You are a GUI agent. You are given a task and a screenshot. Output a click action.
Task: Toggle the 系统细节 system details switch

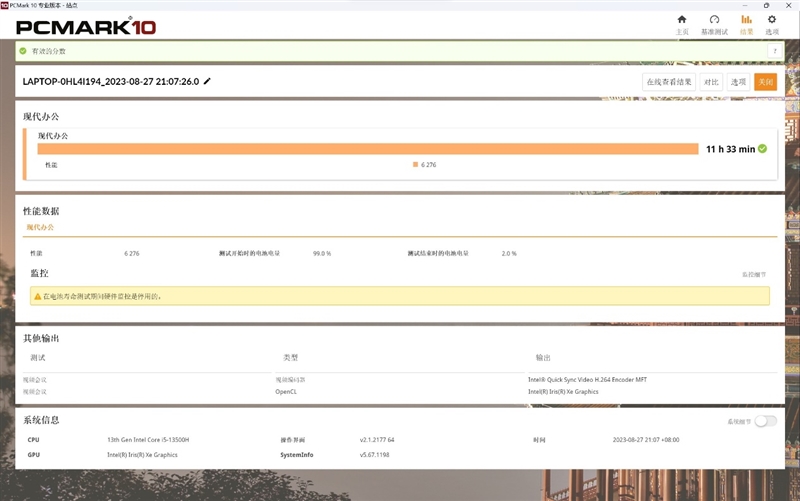point(765,421)
